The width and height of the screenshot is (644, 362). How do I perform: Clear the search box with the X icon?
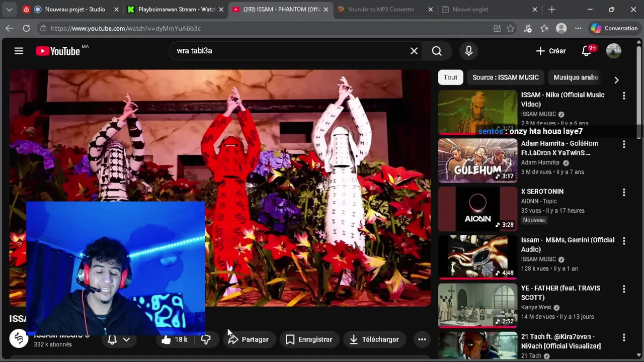[x=414, y=51]
